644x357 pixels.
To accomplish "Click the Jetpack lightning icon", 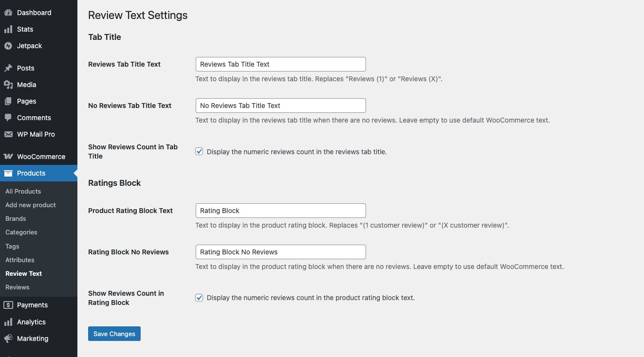I will pos(8,46).
